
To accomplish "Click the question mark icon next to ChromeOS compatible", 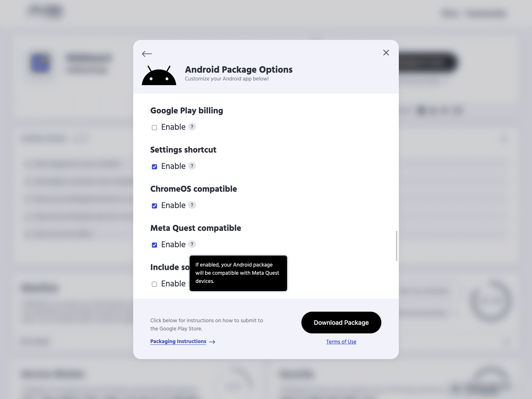I will [x=191, y=205].
